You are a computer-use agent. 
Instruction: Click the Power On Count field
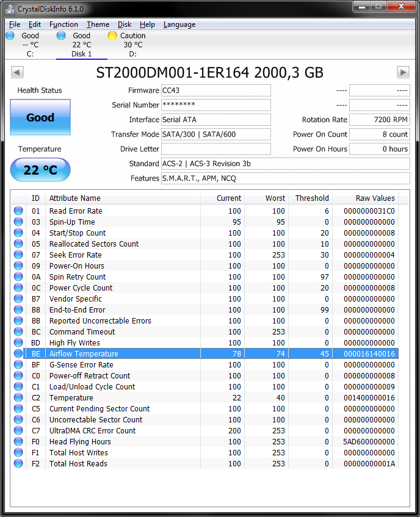click(x=380, y=134)
